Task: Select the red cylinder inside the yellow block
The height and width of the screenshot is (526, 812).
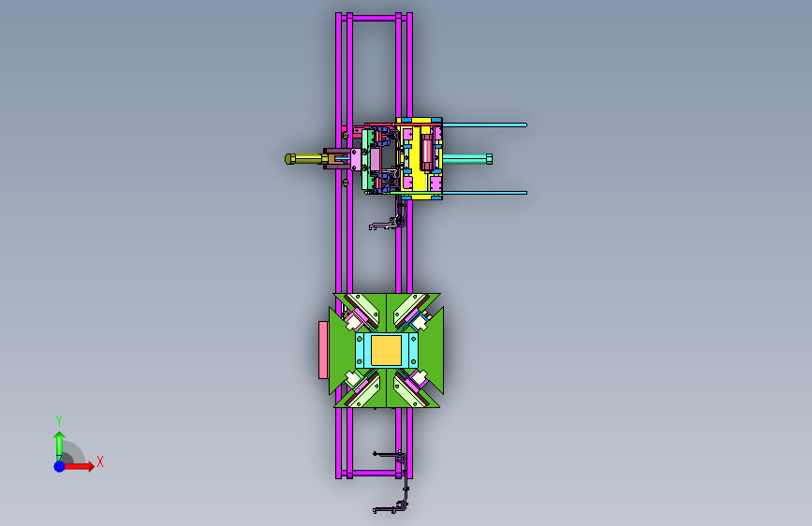Action: tap(427, 153)
